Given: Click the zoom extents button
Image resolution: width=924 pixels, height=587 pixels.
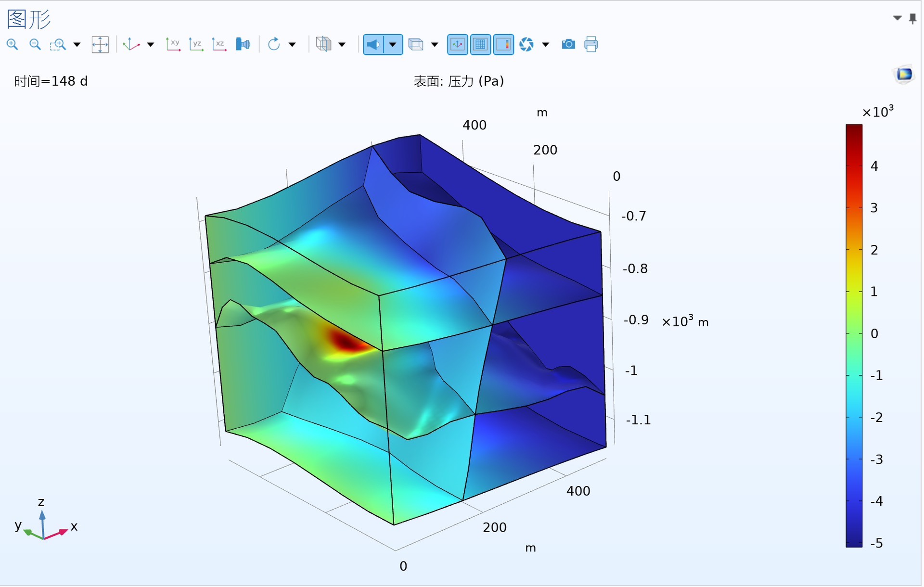Looking at the screenshot, I should click(x=100, y=45).
